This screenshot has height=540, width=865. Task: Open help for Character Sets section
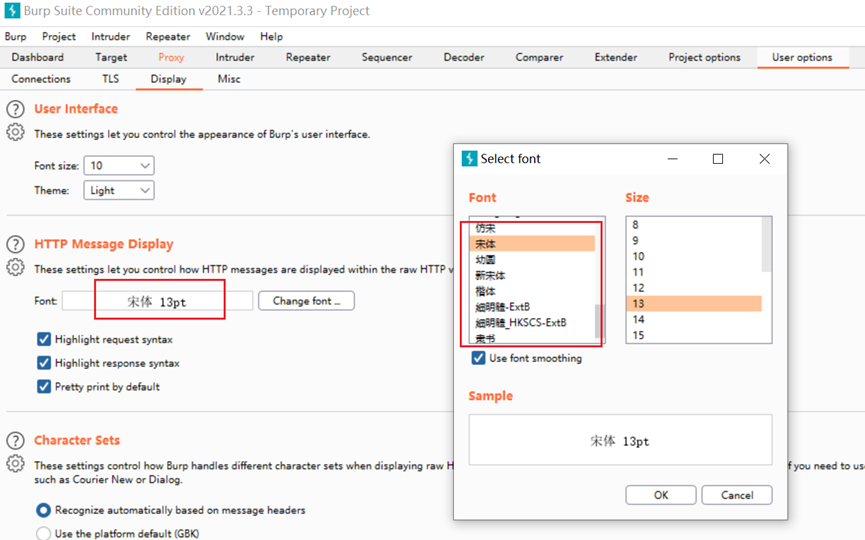pyautogui.click(x=15, y=441)
